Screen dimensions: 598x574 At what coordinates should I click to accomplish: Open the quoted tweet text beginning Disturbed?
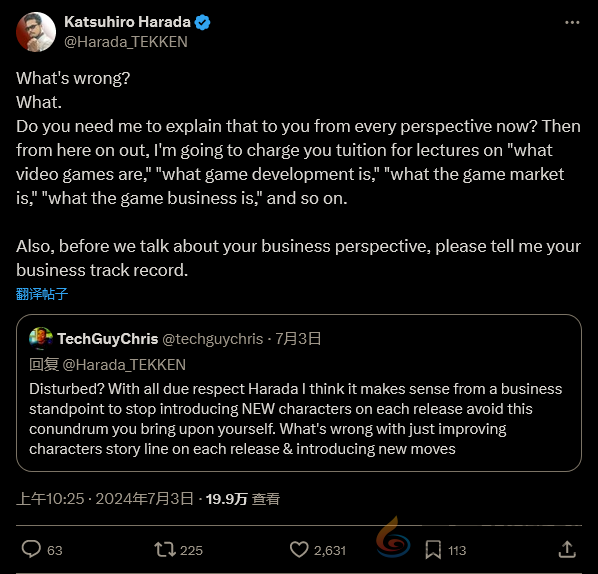pyautogui.click(x=296, y=419)
